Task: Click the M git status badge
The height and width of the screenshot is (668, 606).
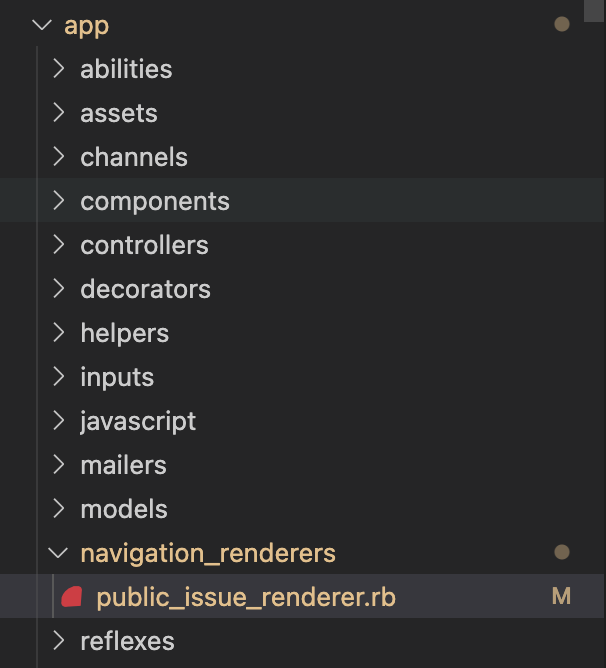Action: click(x=561, y=597)
